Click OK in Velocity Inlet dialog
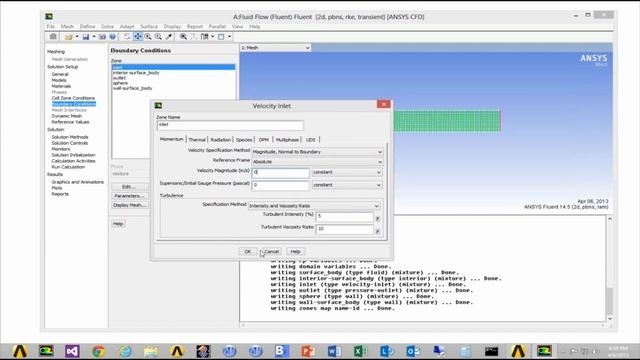640x360 pixels. pyautogui.click(x=247, y=251)
